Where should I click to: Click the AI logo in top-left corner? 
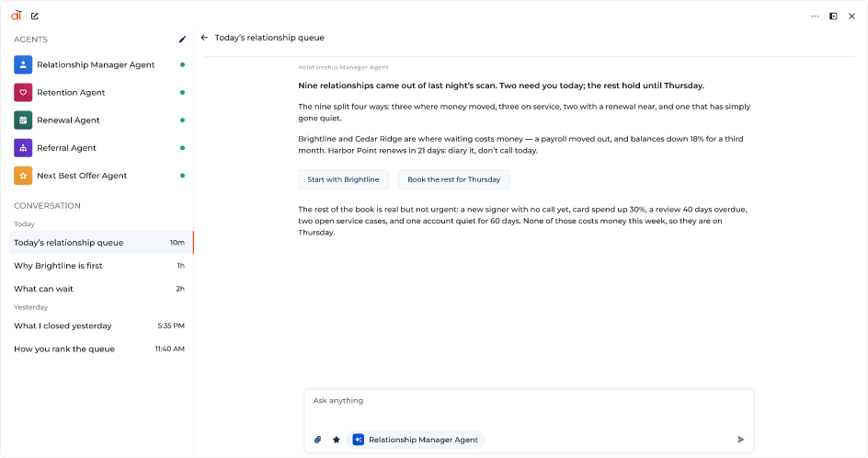16,16
